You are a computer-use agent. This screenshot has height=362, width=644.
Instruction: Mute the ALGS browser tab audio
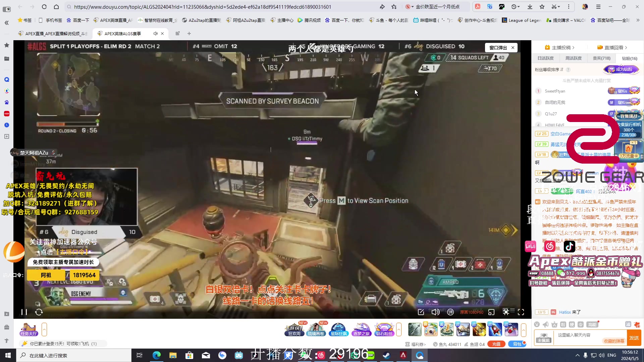click(x=156, y=34)
